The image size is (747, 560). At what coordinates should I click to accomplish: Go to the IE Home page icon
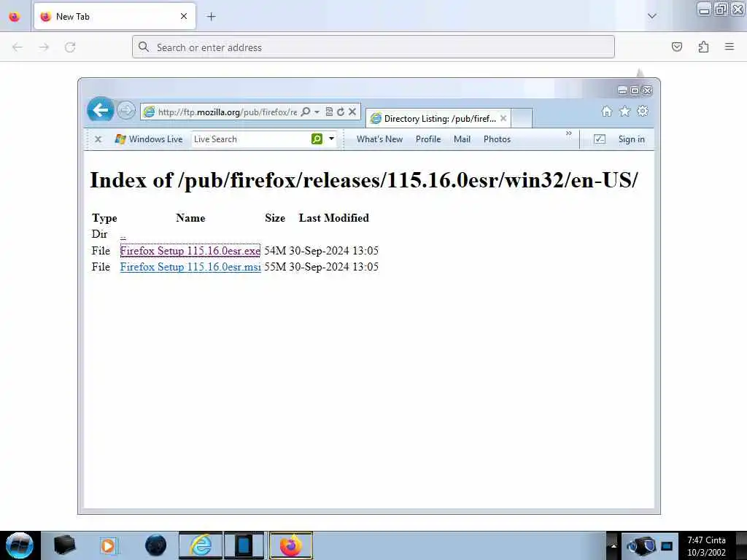click(x=606, y=111)
